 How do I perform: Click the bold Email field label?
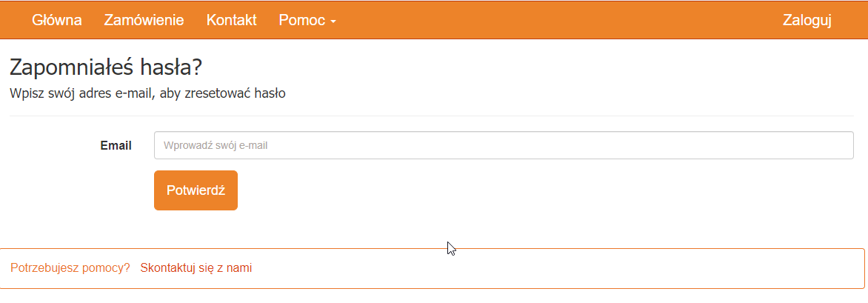(116, 145)
